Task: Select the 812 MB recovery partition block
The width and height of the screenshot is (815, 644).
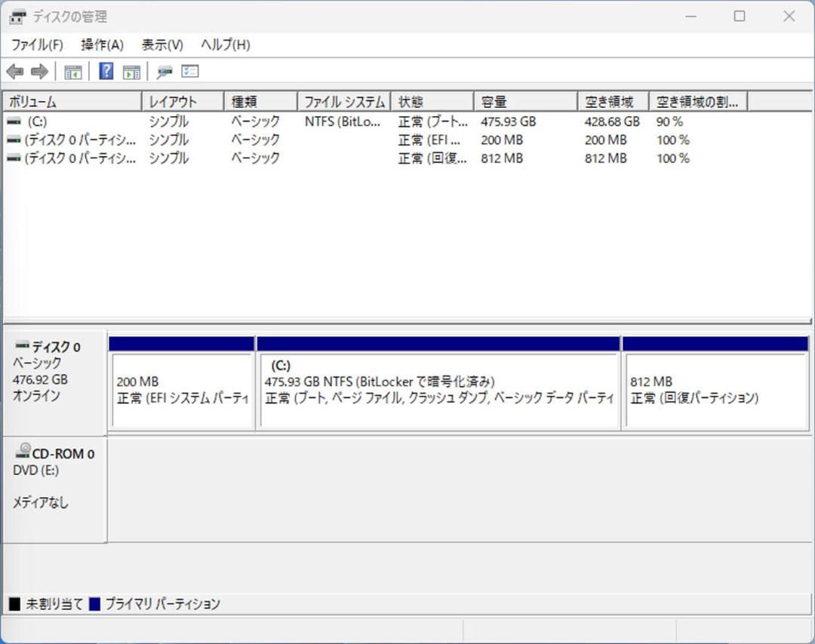Action: [x=715, y=383]
